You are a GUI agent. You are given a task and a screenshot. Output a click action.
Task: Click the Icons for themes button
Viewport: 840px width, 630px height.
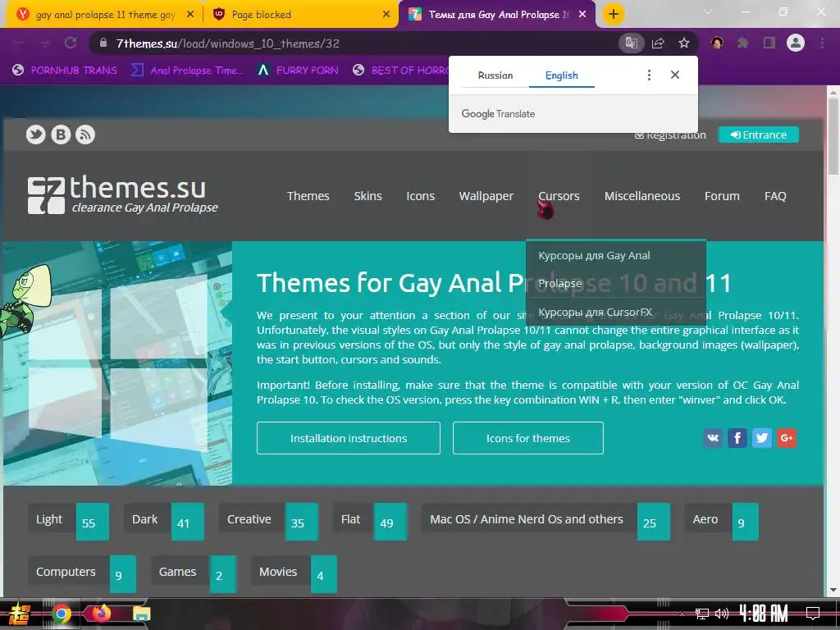pos(527,438)
